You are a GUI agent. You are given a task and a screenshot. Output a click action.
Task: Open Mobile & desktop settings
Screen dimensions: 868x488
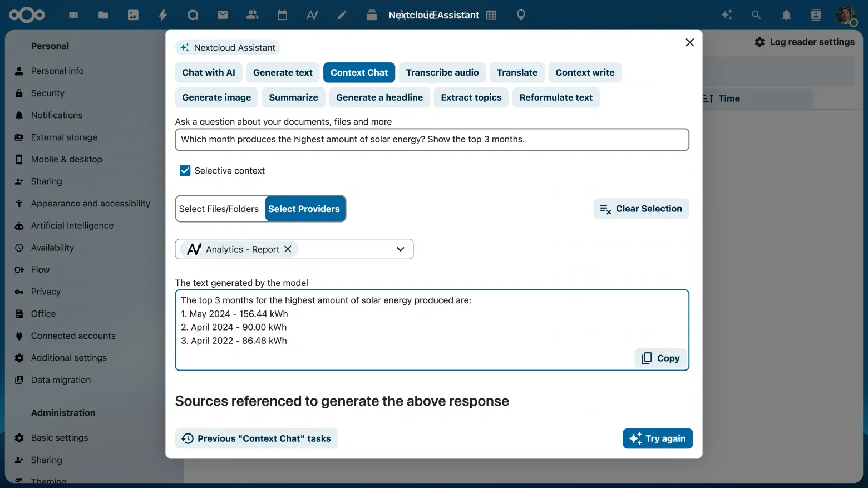coord(67,160)
